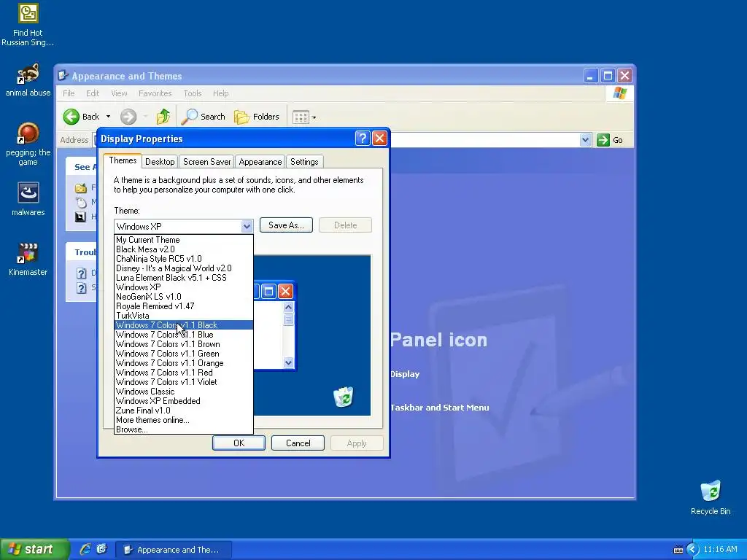
Task: Collapse the Theme combo box arrow
Action: click(247, 226)
